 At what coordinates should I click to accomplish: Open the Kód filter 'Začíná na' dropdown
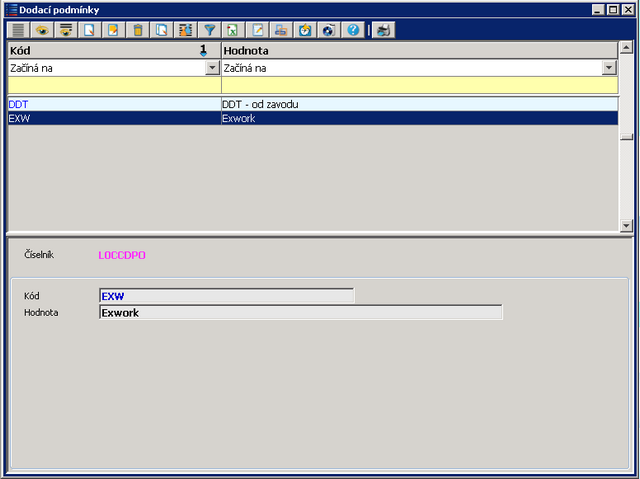212,68
